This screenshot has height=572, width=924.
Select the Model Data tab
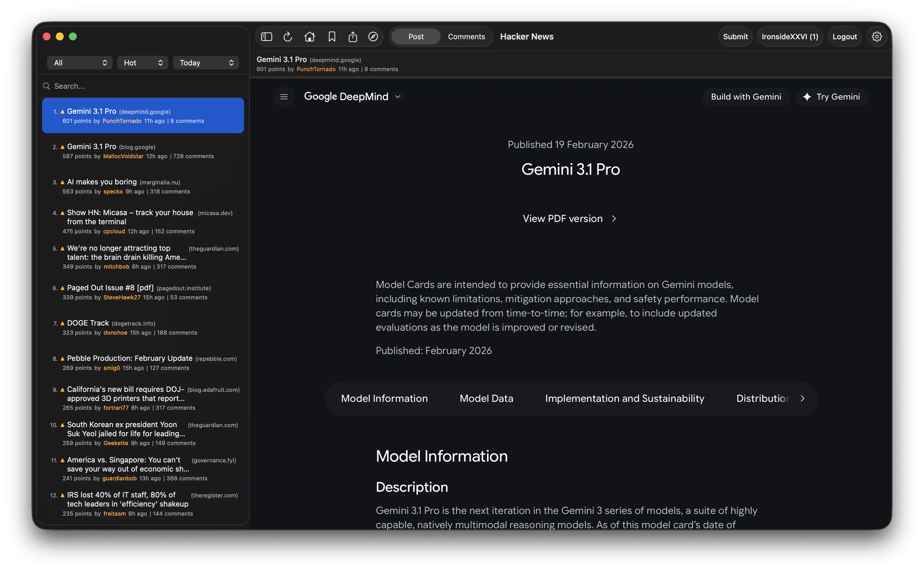point(486,398)
